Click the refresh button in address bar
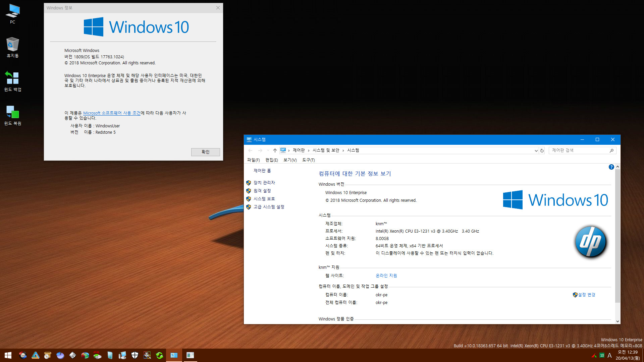 click(542, 150)
